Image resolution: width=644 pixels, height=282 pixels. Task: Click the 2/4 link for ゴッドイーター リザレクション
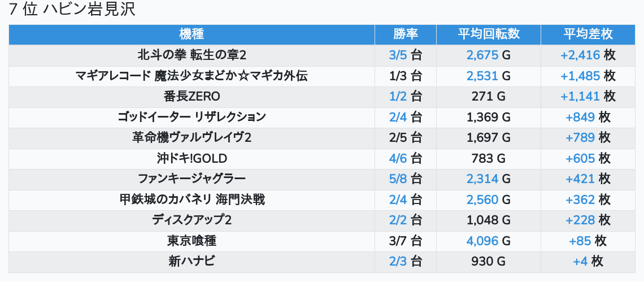(398, 117)
